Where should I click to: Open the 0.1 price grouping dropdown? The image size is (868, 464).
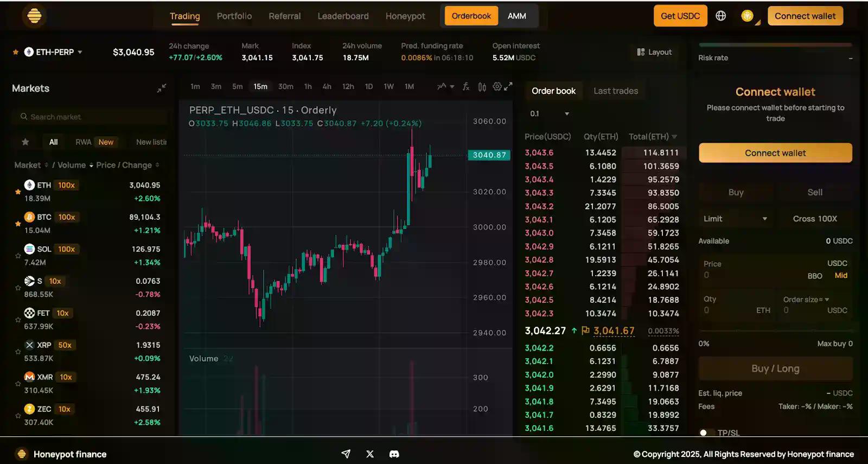pos(549,113)
